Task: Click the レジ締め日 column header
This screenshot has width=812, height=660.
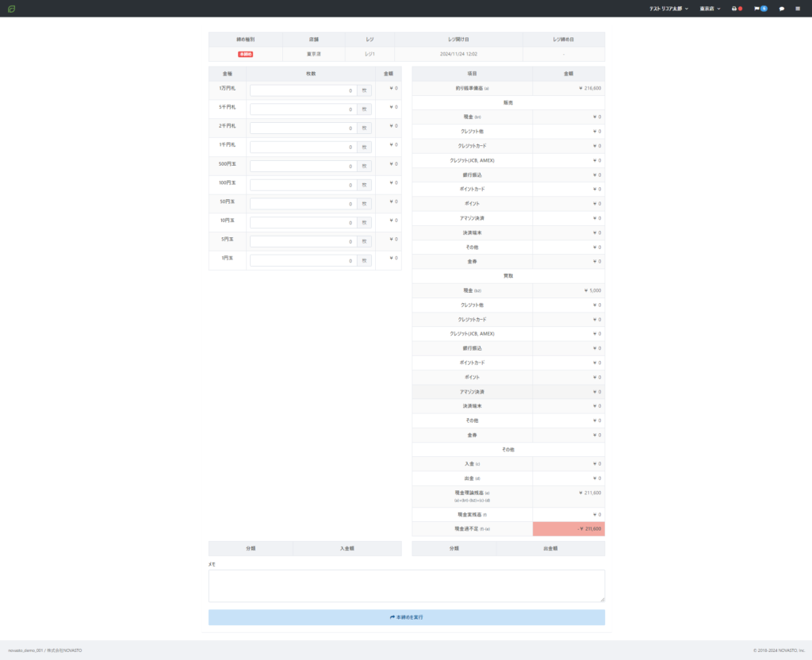Action: point(564,40)
